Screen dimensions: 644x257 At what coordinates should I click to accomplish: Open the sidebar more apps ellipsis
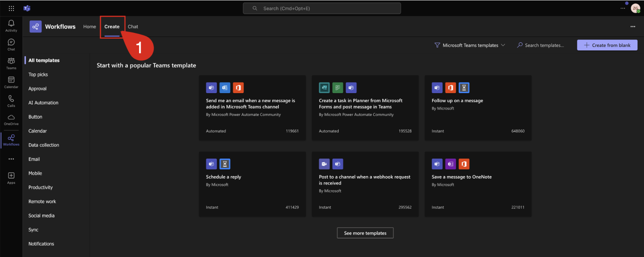(11, 159)
